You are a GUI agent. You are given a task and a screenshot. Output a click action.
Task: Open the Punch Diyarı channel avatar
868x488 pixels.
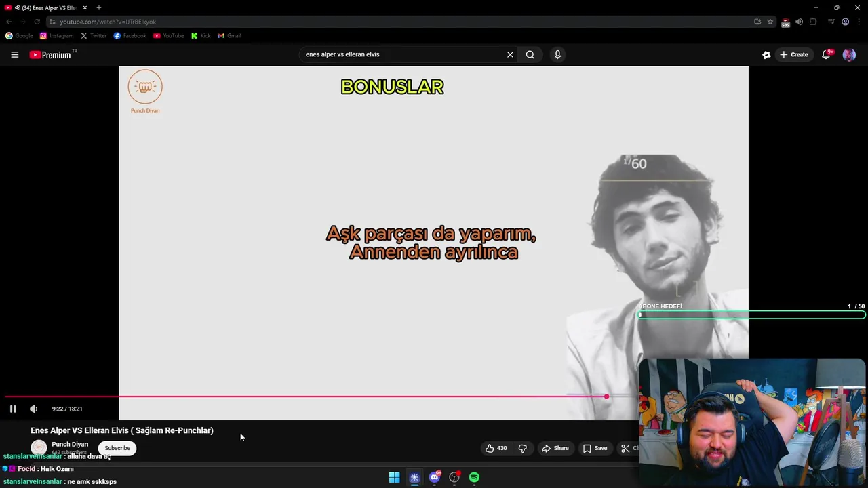point(39,447)
